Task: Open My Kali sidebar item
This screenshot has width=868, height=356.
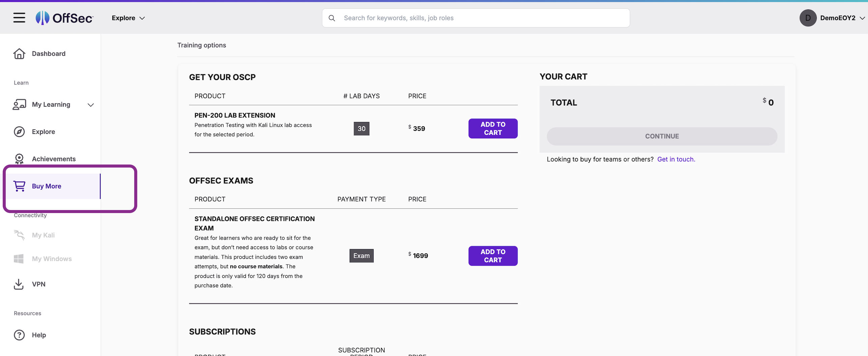Action: (x=43, y=235)
